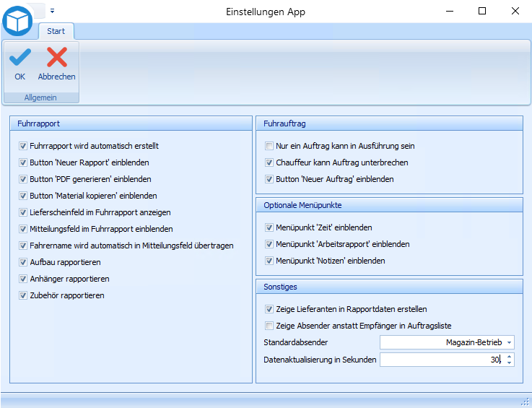Toggle Button 'PDF generieren' einblenden checkbox
This screenshot has width=532, height=408.
point(22,179)
